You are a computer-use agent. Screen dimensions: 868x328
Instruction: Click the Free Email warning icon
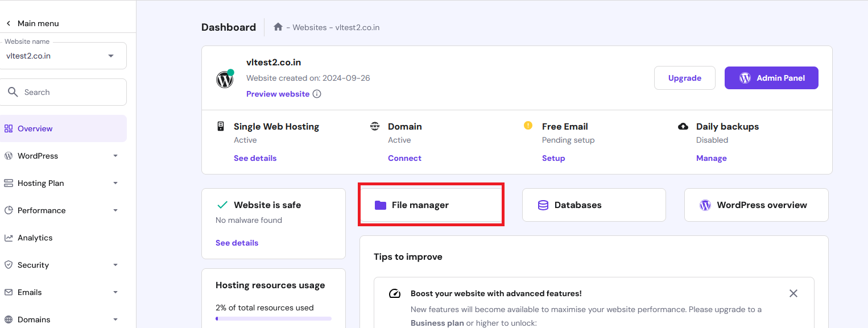pyautogui.click(x=528, y=126)
